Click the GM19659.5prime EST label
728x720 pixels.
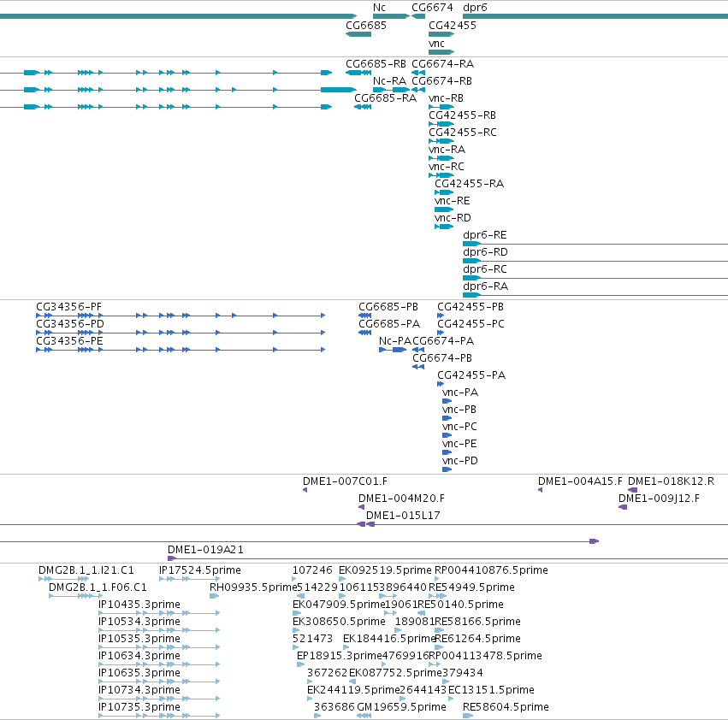point(401,707)
